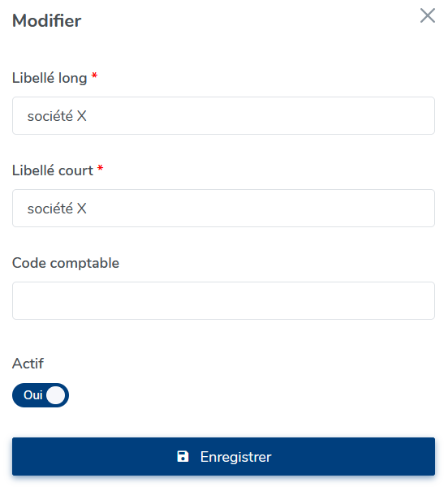Disable the Actif toggle switch
Screen dimensions: 448x491
point(41,395)
